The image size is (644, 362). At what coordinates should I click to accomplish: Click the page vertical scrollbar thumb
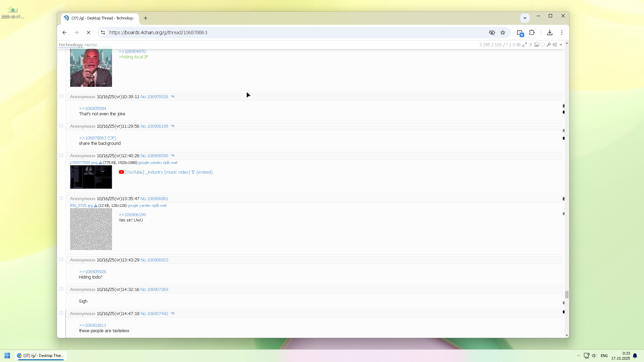click(x=567, y=295)
